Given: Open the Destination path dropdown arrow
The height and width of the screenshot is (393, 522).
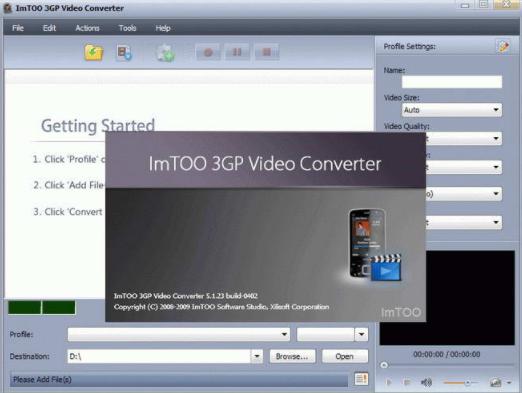Looking at the screenshot, I should pos(256,356).
